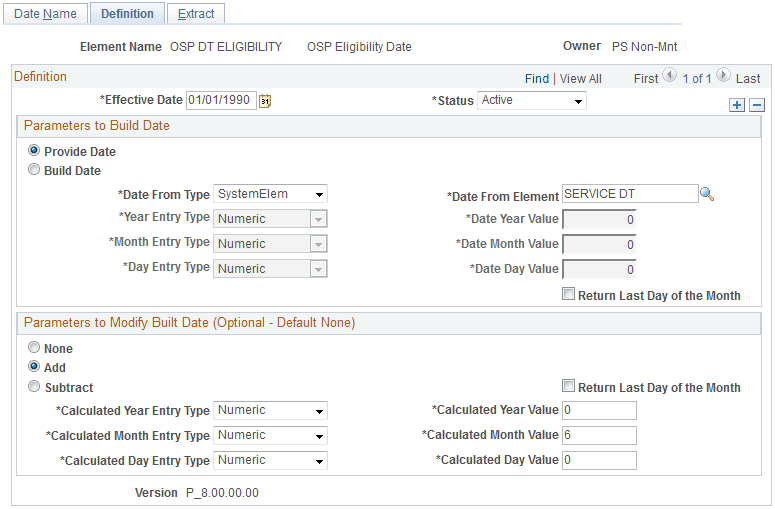This screenshot has height=509, width=775.
Task: Click the Calculated Month Value field
Action: pyautogui.click(x=599, y=435)
